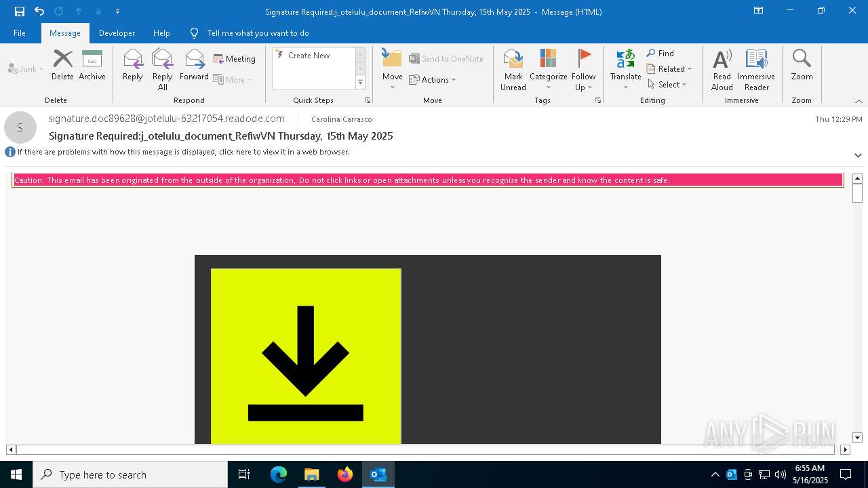Viewport: 868px width, 488px height.
Task: Open Quick Access Toolbar customize dropdown
Action: coord(118,12)
